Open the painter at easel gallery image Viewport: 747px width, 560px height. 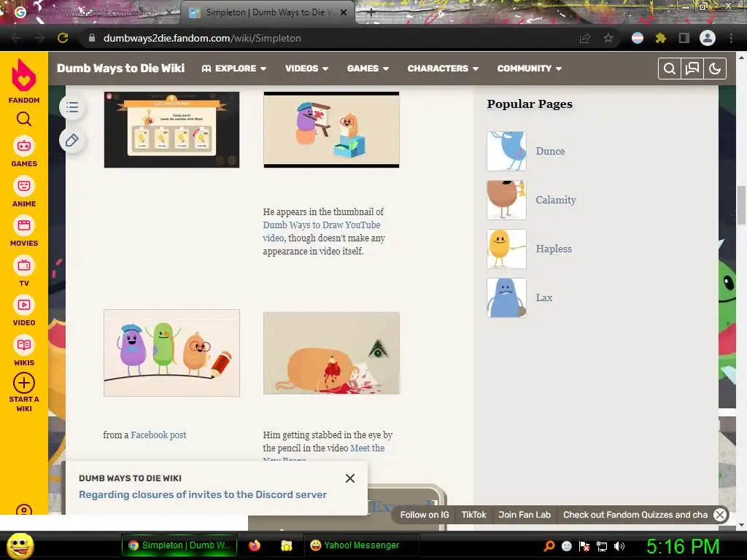332,130
